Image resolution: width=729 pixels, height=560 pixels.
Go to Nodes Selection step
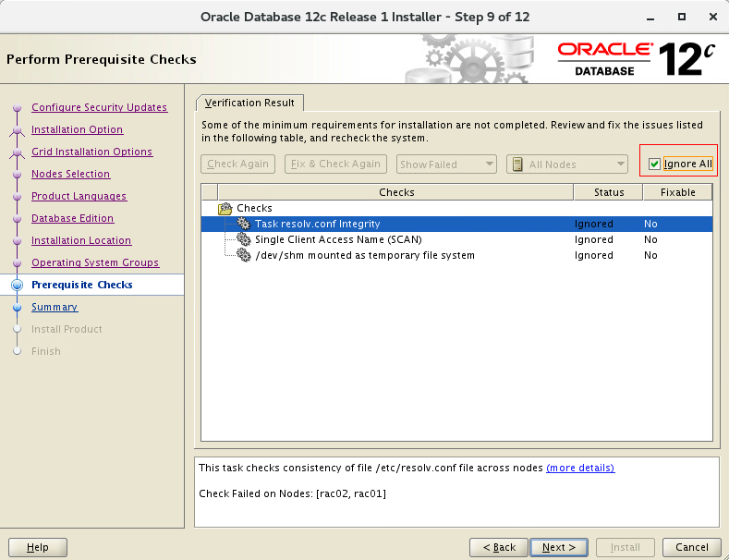(x=70, y=174)
